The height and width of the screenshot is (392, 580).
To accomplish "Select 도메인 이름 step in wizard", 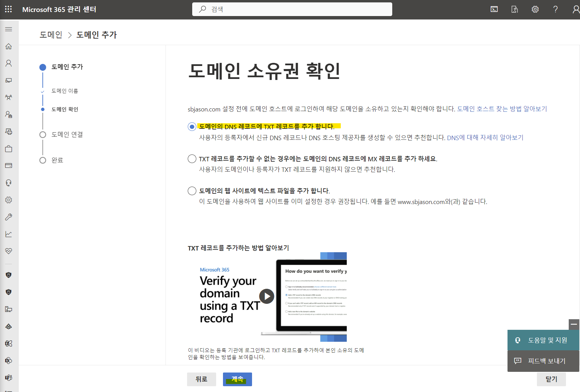I will tap(65, 91).
